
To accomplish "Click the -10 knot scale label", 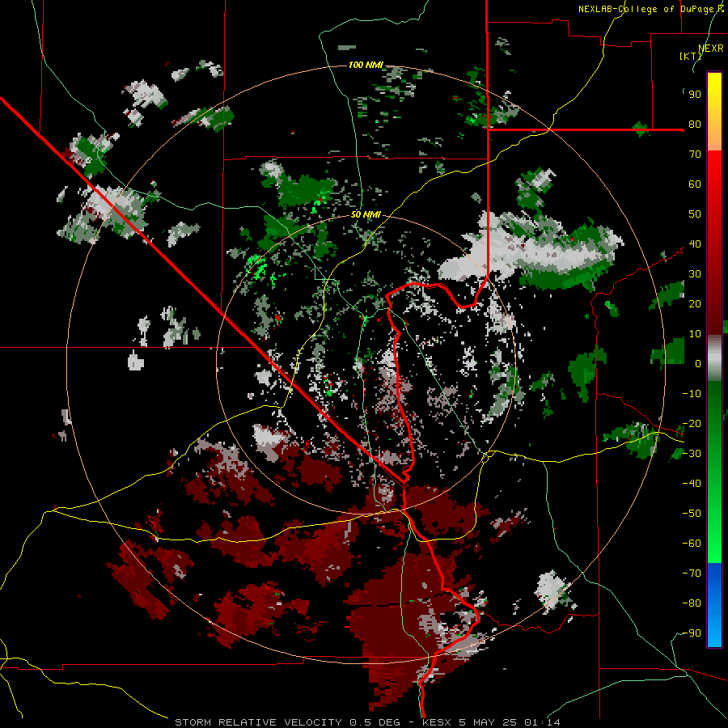I will 692,394.
